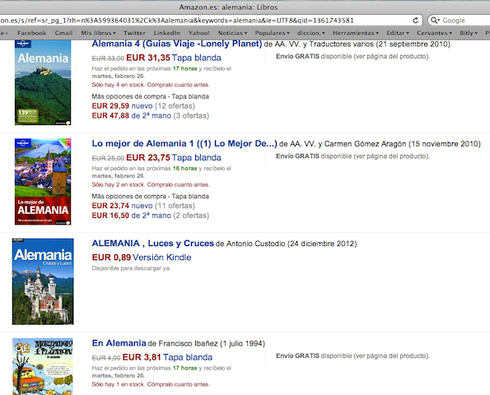This screenshot has height=395, width=490.
Task: Click the '(11 ofertas)' count text
Action: tap(175, 206)
